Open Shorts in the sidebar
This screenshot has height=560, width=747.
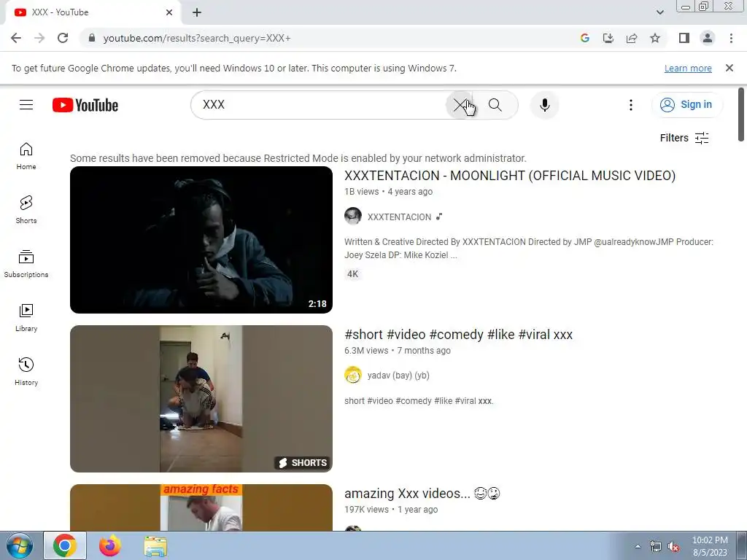point(26,210)
